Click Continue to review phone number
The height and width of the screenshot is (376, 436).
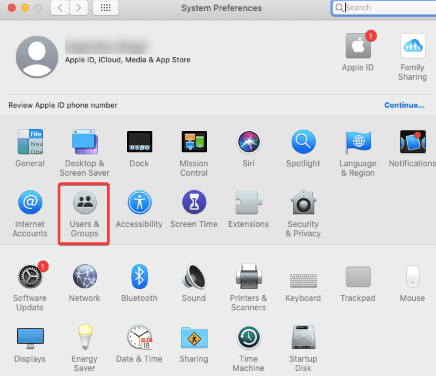click(x=404, y=105)
